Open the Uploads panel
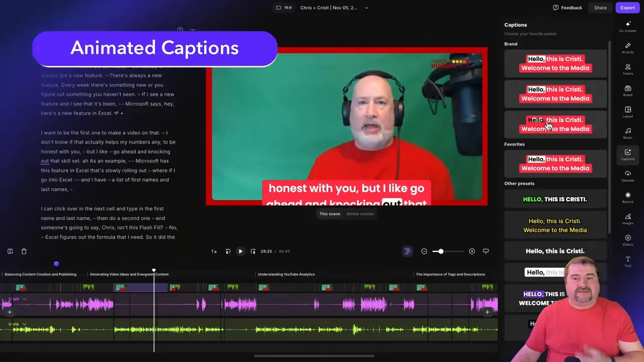 628,176
